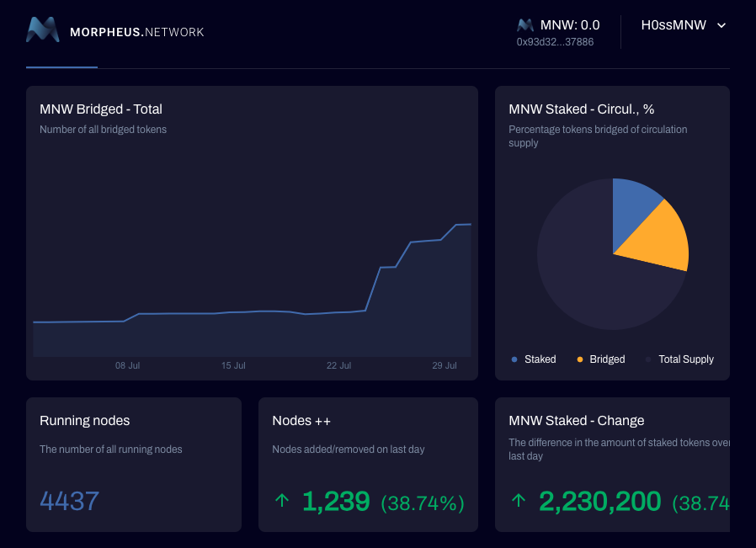Screen dimensions: 756x548
Task: Click the 1,239 nodes added value
Action: point(336,501)
